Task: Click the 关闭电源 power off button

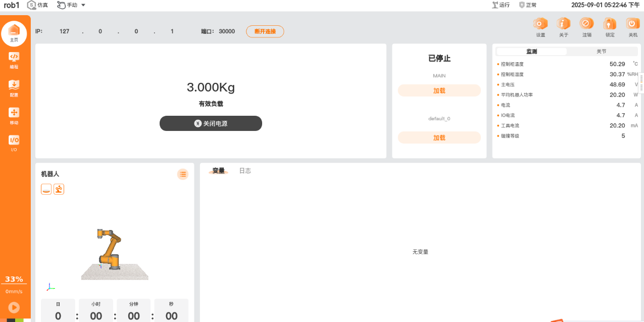Action: tap(211, 123)
